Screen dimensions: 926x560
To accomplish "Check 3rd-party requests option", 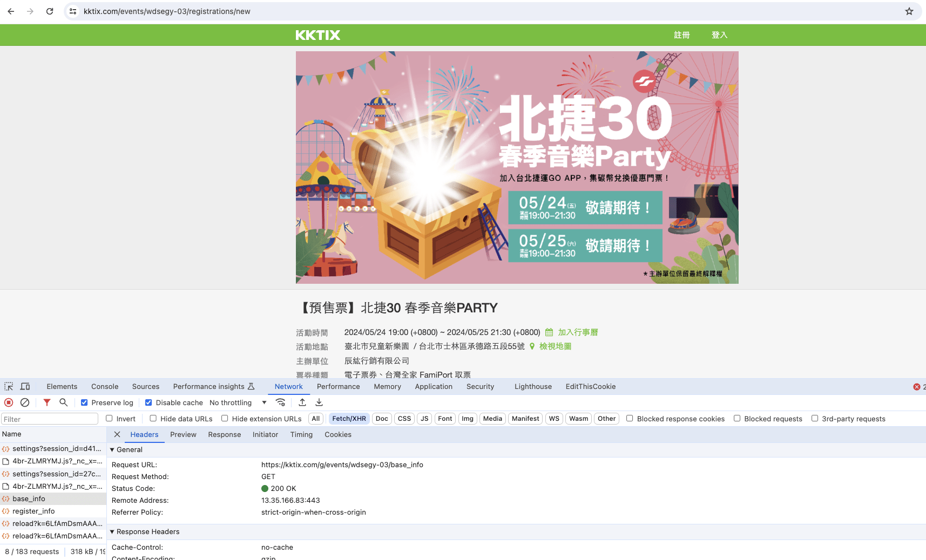I will [815, 418].
